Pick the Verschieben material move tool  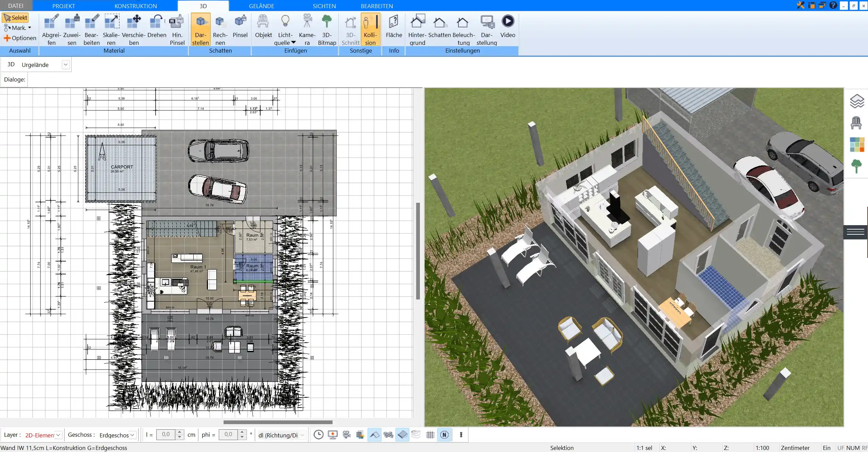coord(134,30)
